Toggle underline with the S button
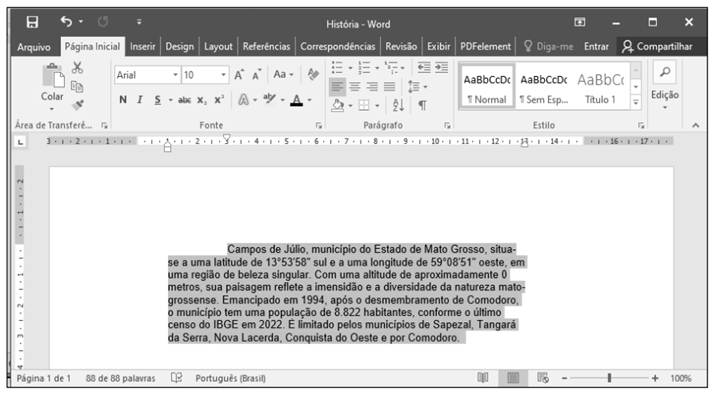This screenshot has width=720, height=396. point(158,100)
